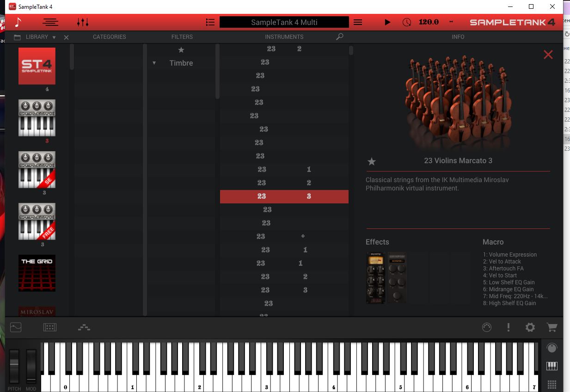Open the MIDI connector icon
The height and width of the screenshot is (392, 570).
(x=486, y=327)
